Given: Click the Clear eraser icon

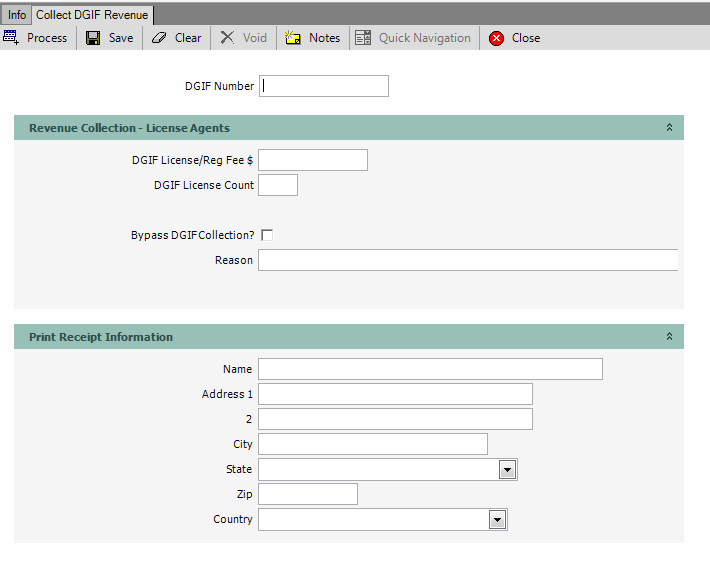Looking at the screenshot, I should click(159, 38).
